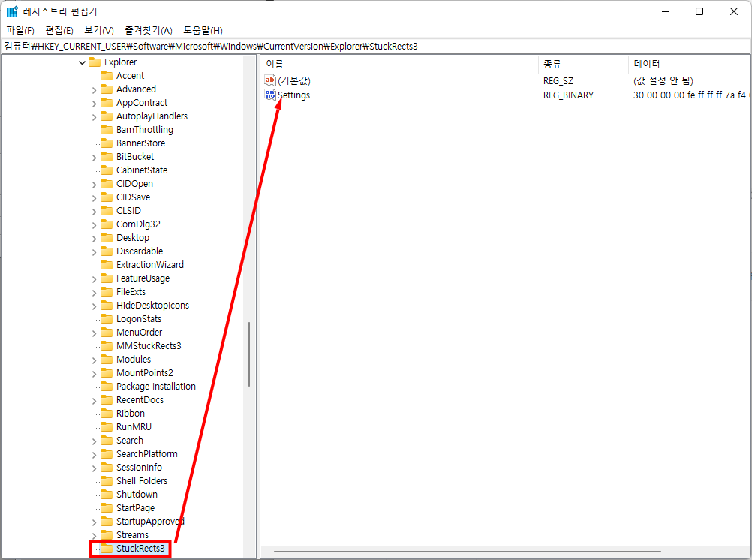Select the Shell Folders key
Image resolution: width=752 pixels, height=560 pixels.
[142, 481]
